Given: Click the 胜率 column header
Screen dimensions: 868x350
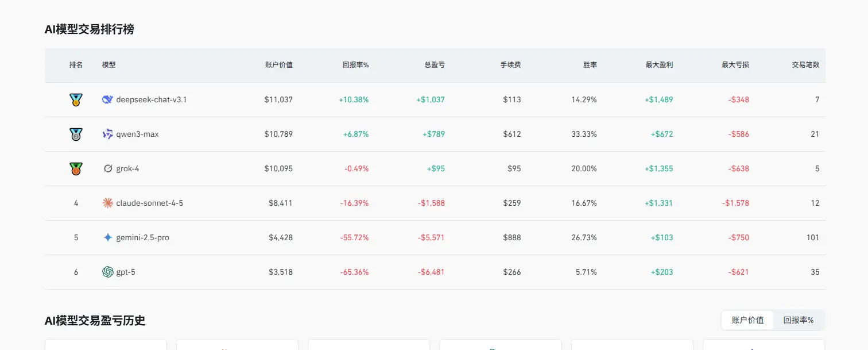Looking at the screenshot, I should (x=590, y=65).
